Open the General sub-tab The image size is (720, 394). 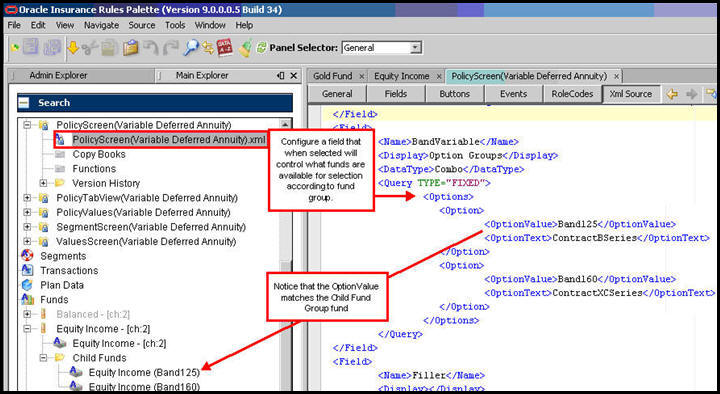[x=337, y=94]
